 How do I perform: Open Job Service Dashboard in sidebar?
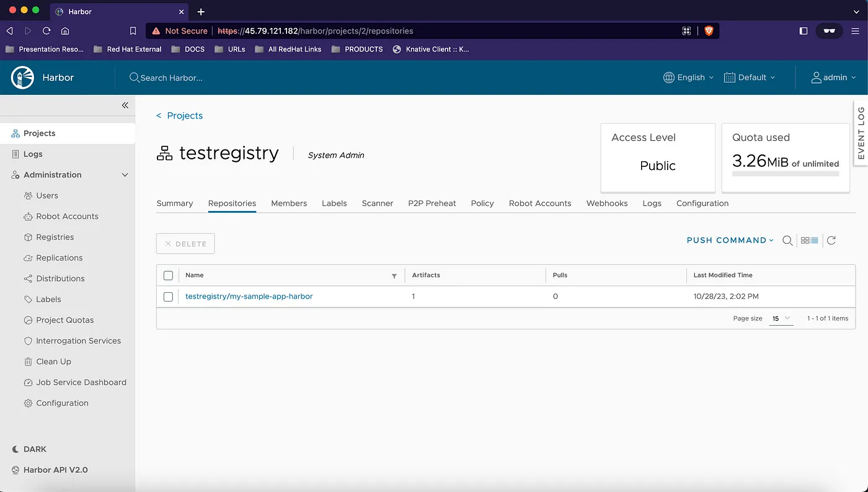[x=81, y=382]
